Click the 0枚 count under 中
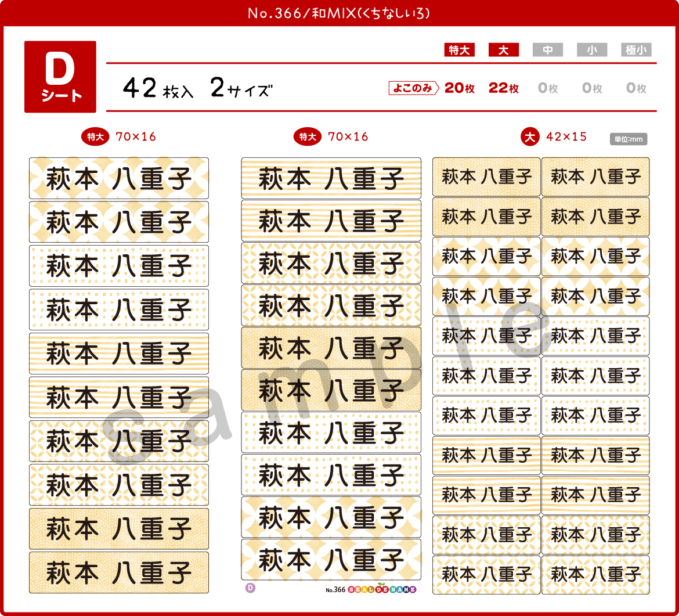The width and height of the screenshot is (679, 616). [548, 88]
